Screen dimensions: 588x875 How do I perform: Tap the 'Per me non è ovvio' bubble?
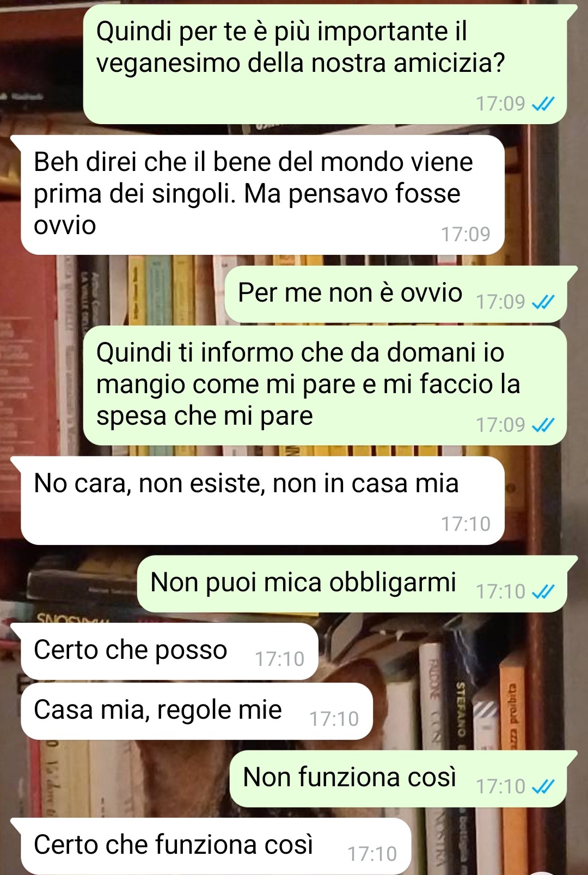point(396,295)
